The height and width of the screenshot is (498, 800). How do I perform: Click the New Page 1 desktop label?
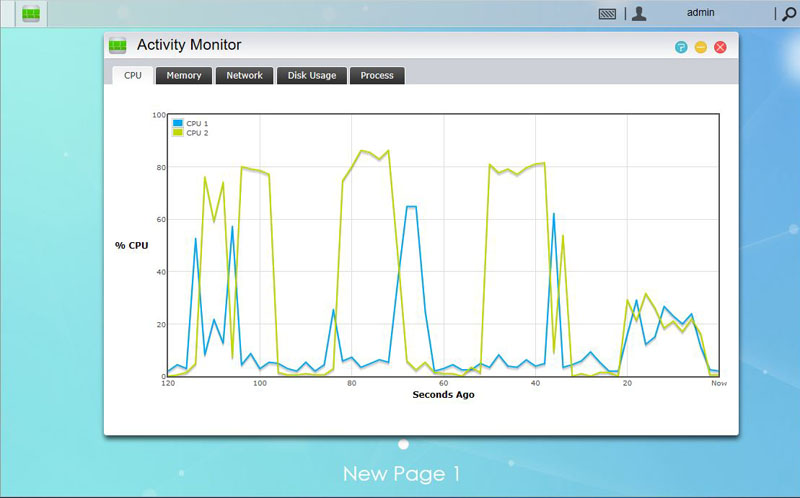[x=402, y=474]
